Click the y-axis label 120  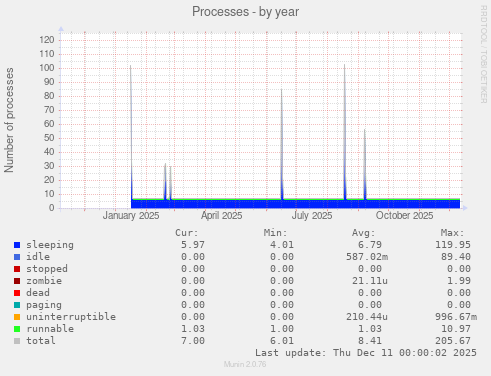tap(47, 40)
